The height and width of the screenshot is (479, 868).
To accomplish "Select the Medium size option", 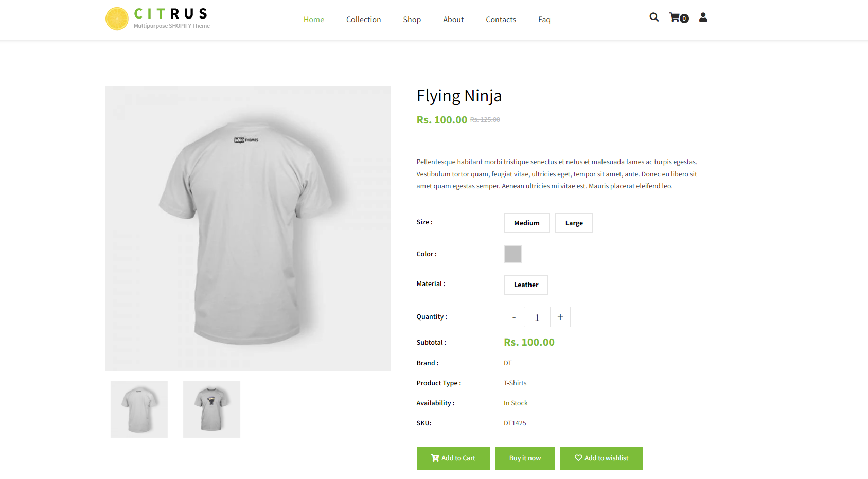I will (526, 223).
